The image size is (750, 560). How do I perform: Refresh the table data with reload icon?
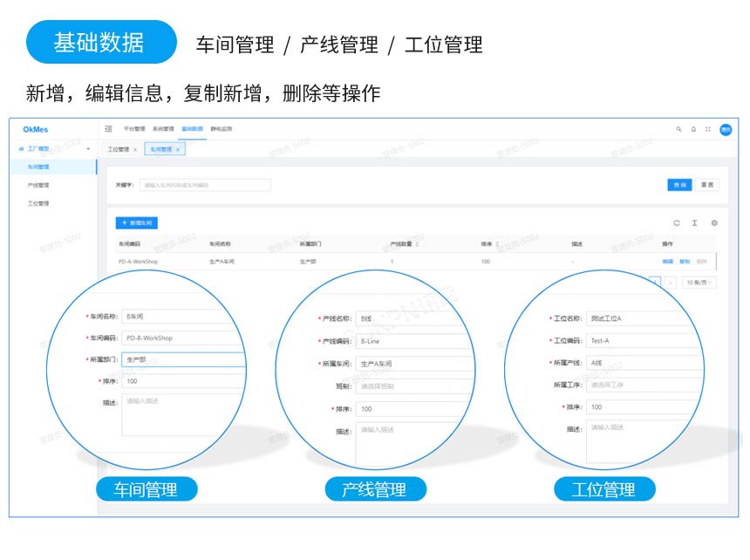(x=677, y=222)
